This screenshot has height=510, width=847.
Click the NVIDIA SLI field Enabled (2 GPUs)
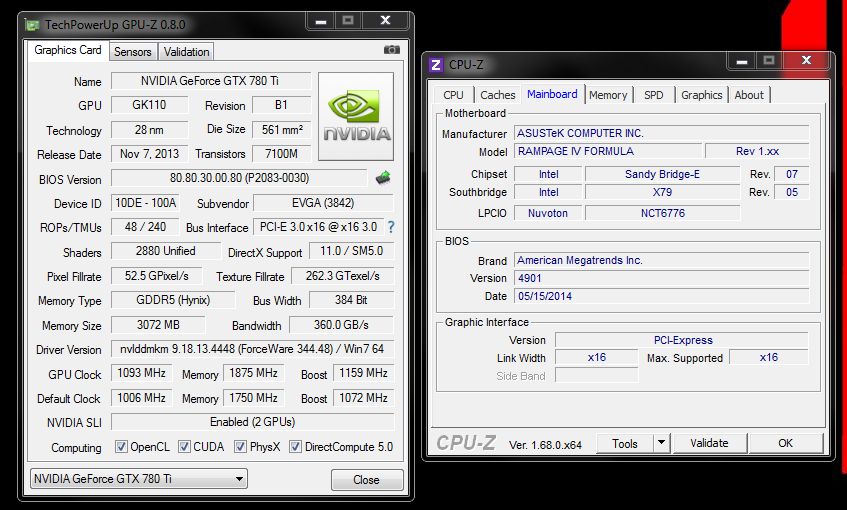click(x=252, y=422)
